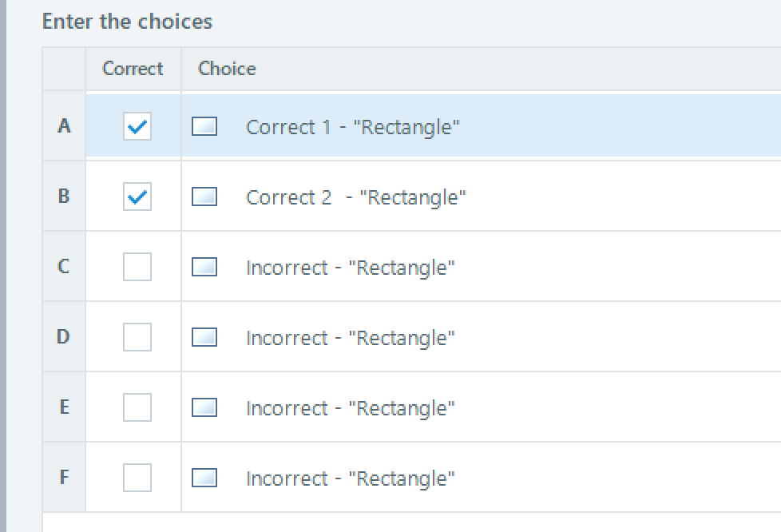Image resolution: width=781 pixels, height=532 pixels.
Task: Click the rectangle shape icon in row E
Action: 204,407
